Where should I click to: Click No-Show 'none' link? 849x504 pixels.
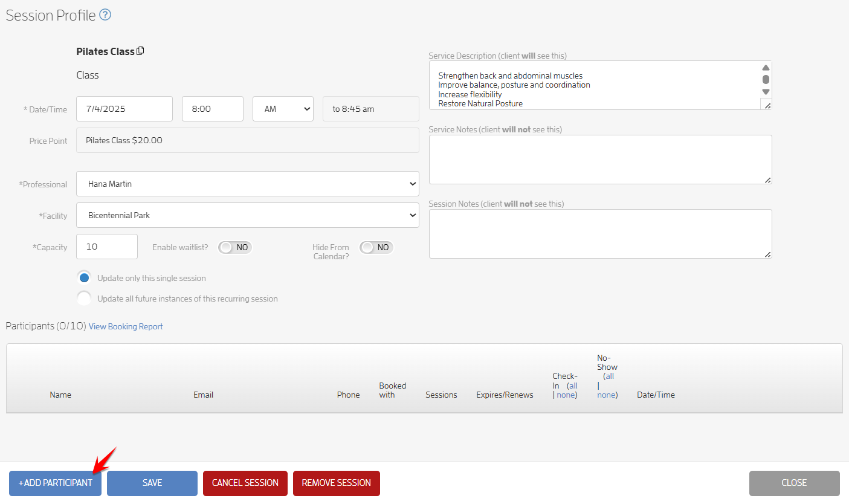607,395
